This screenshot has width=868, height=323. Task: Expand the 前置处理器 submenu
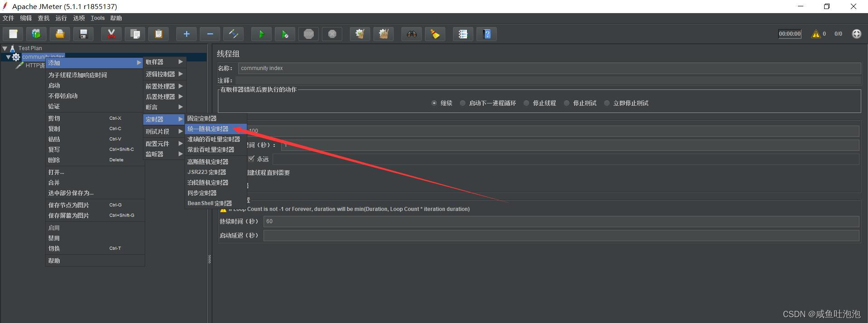tap(164, 86)
